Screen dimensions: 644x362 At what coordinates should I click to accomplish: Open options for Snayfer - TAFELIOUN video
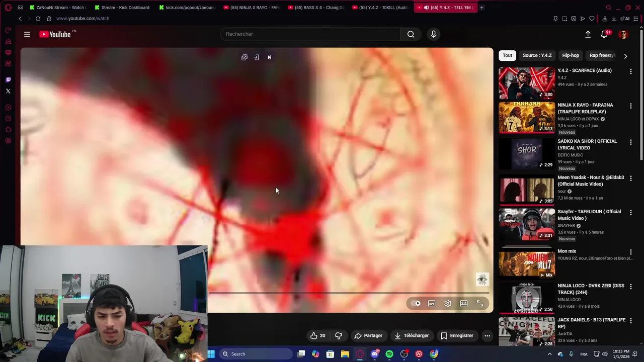[x=630, y=213]
